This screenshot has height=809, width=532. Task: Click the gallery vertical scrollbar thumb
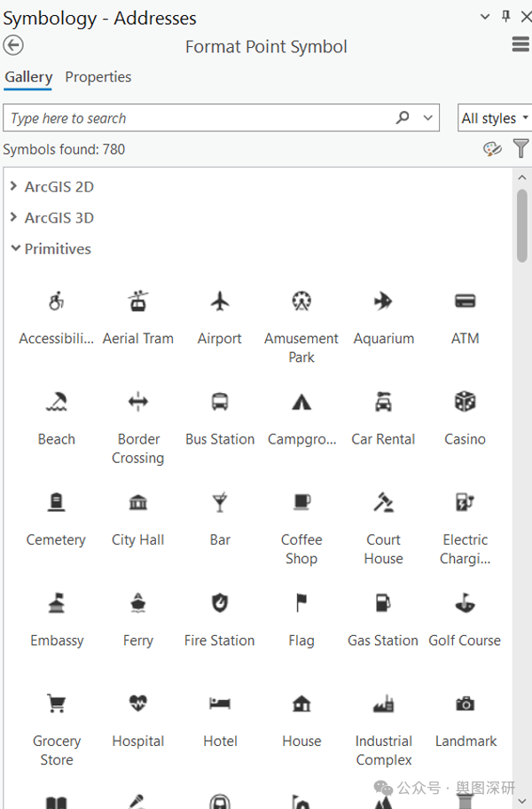(x=521, y=226)
